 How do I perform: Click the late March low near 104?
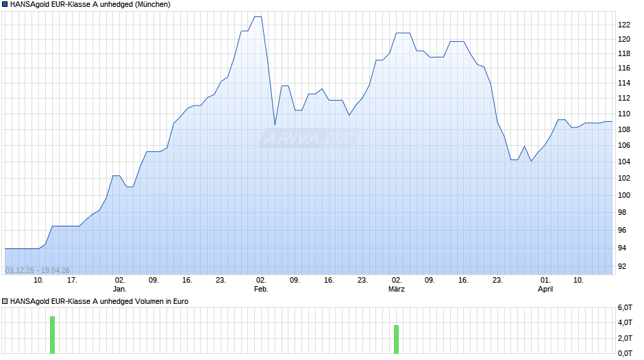pos(531,161)
